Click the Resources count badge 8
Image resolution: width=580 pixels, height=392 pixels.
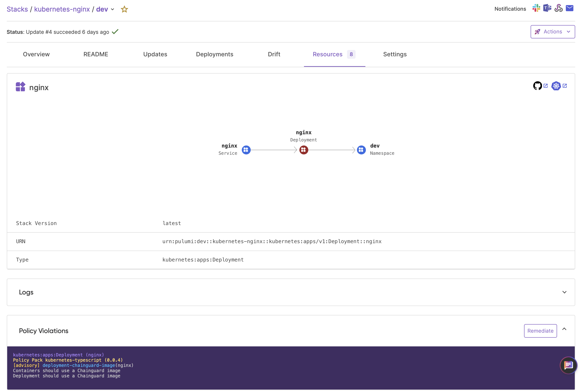pyautogui.click(x=351, y=54)
